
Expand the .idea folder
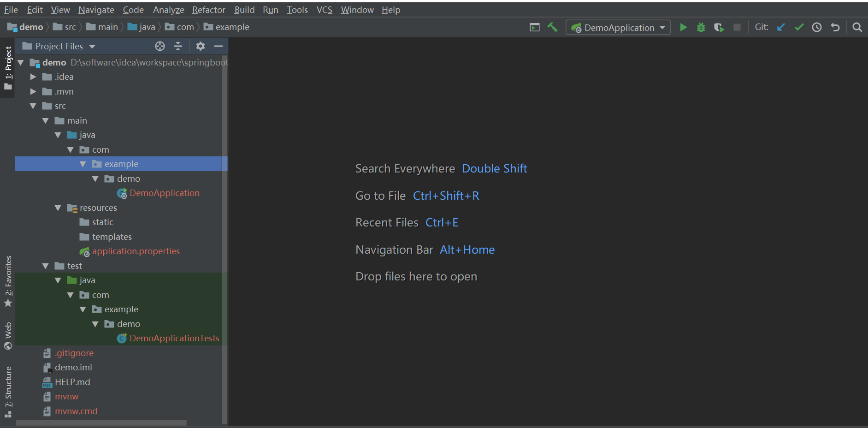pos(33,77)
